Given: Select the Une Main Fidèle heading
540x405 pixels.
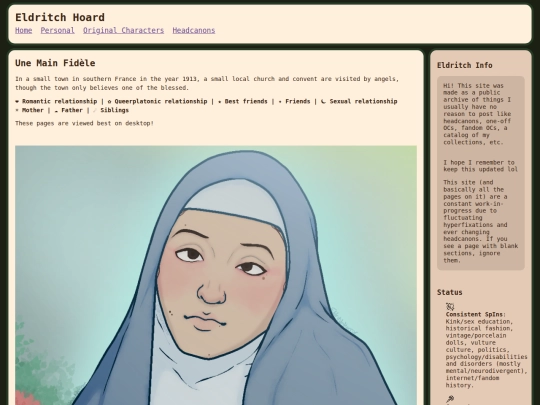Looking at the screenshot, I should (55, 63).
